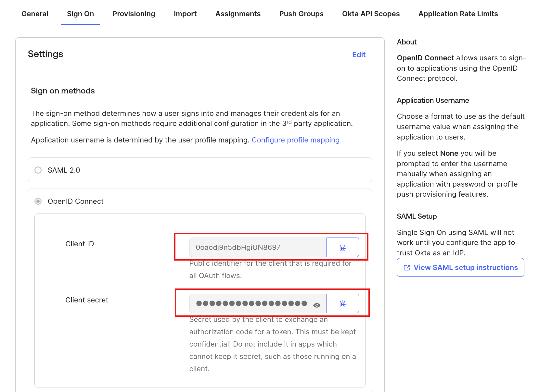Reveal the Client secret with eye icon

[x=316, y=305]
